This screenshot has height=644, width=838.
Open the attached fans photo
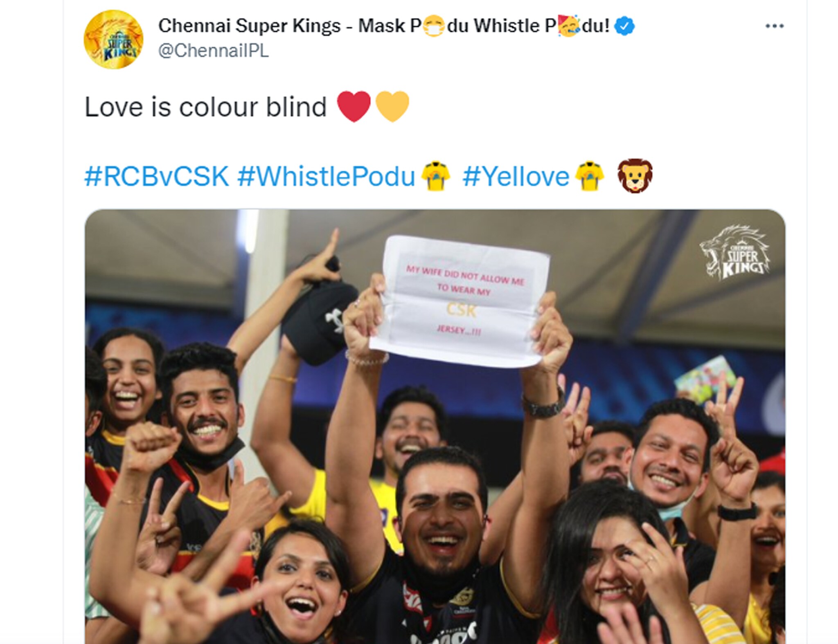pos(435,426)
